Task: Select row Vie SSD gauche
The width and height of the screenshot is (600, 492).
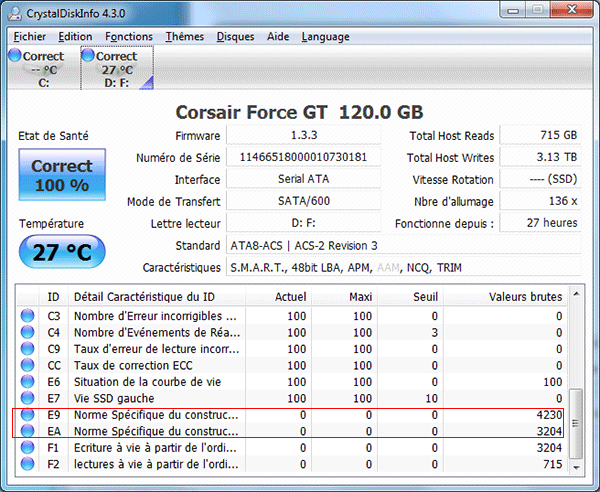Action: [x=292, y=398]
